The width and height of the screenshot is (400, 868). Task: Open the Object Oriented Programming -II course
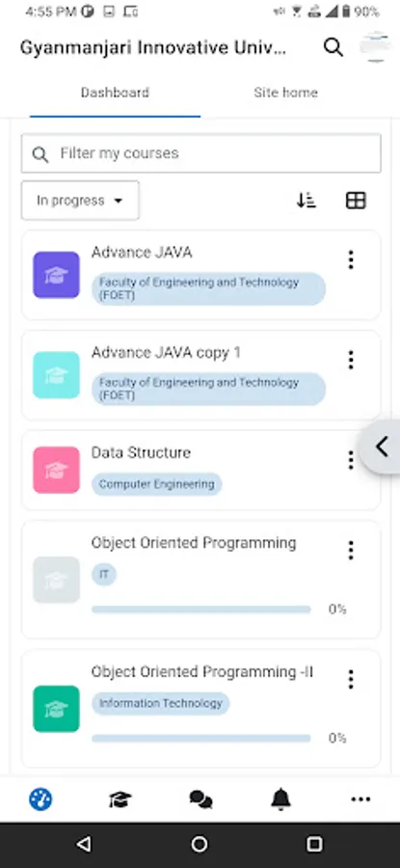coord(202,672)
